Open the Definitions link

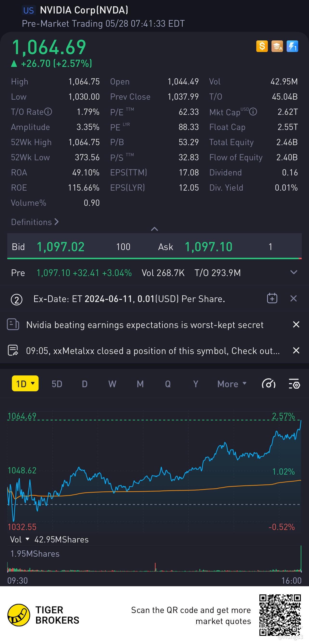pyautogui.click(x=35, y=222)
